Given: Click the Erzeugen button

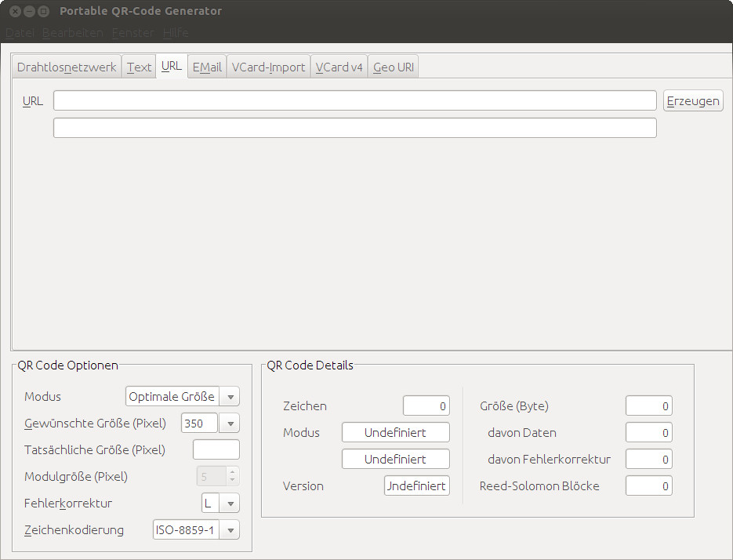Looking at the screenshot, I should tap(693, 101).
